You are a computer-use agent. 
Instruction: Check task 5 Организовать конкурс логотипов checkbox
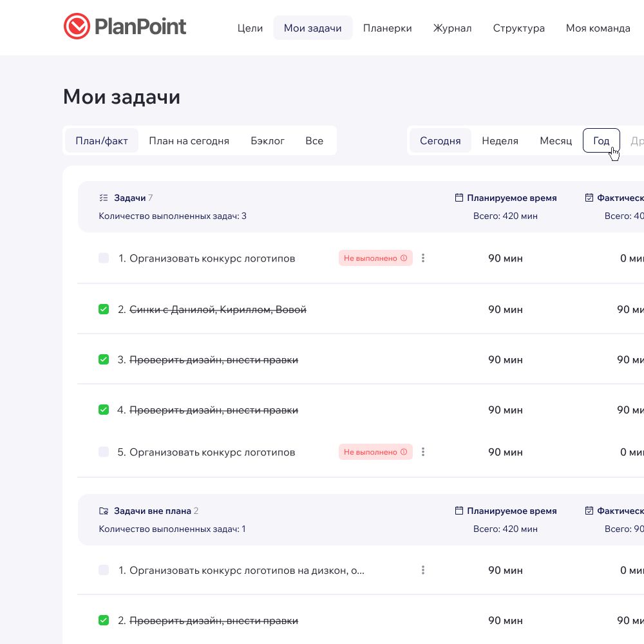tap(104, 452)
